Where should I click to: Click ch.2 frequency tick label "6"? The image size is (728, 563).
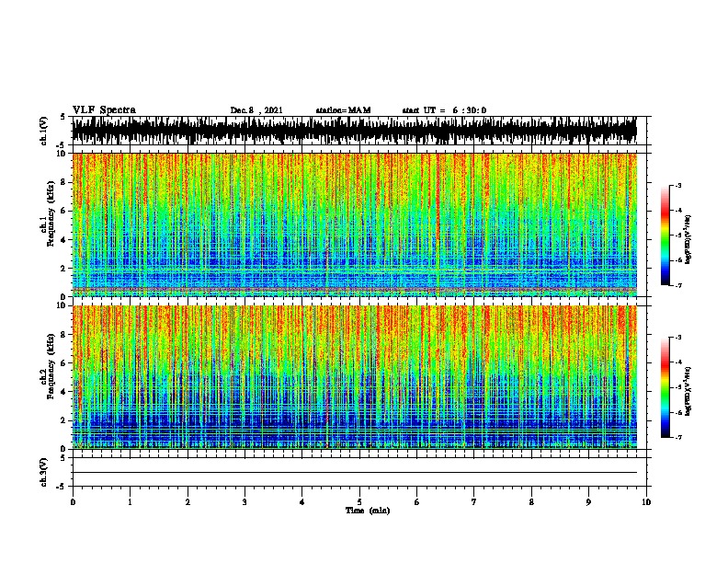click(x=63, y=363)
